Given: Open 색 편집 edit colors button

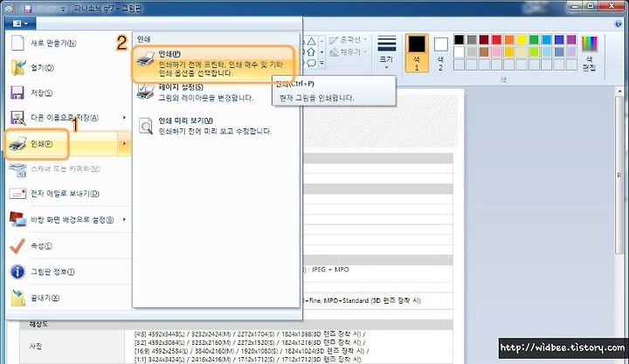Looking at the screenshot, I should pyautogui.click(x=590, y=53).
